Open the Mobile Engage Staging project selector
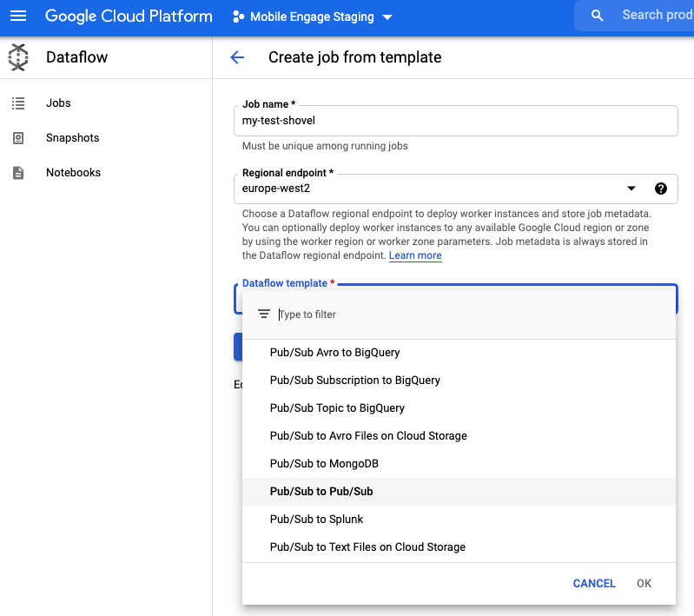The width and height of the screenshot is (694, 616). pos(313,17)
